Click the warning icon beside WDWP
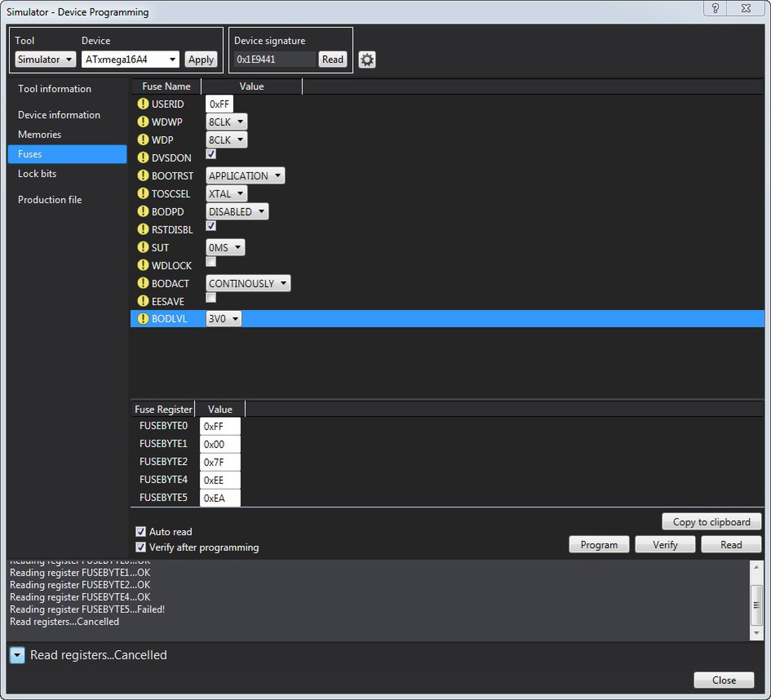 click(143, 122)
